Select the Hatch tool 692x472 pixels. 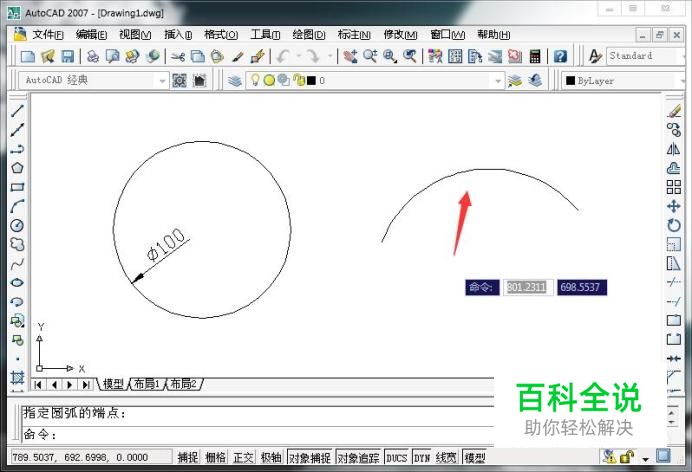click(17, 378)
